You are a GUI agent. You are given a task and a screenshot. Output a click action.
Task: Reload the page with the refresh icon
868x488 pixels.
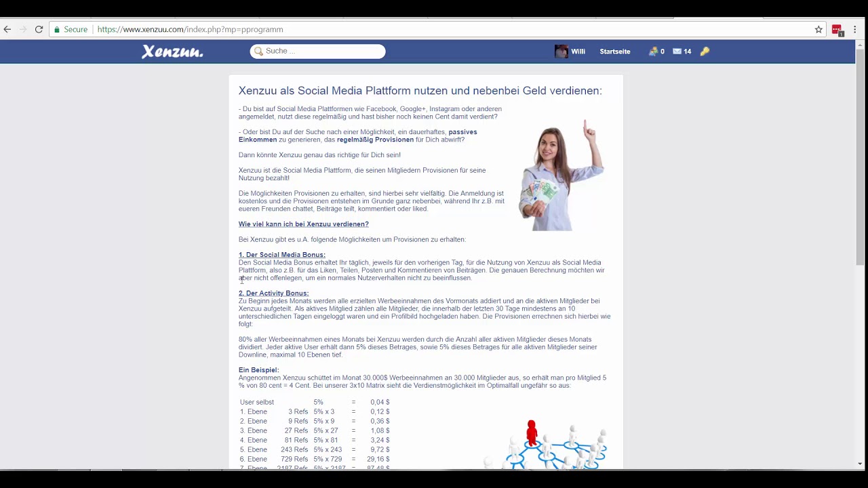(x=39, y=29)
